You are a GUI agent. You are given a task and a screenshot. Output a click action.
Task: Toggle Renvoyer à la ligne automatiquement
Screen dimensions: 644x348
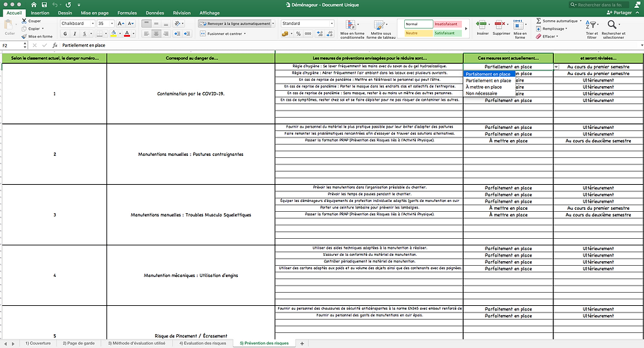(235, 24)
